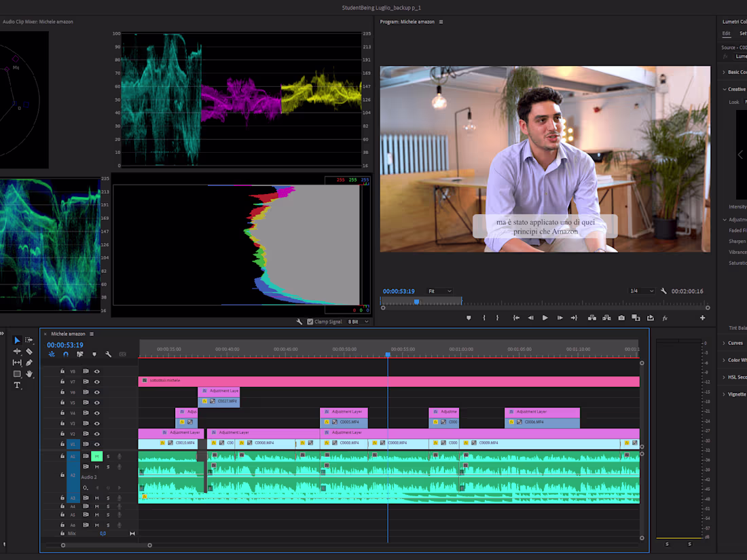747x560 pixels.
Task: Toggle the Clamp Signal checkbox
Action: pyautogui.click(x=310, y=322)
